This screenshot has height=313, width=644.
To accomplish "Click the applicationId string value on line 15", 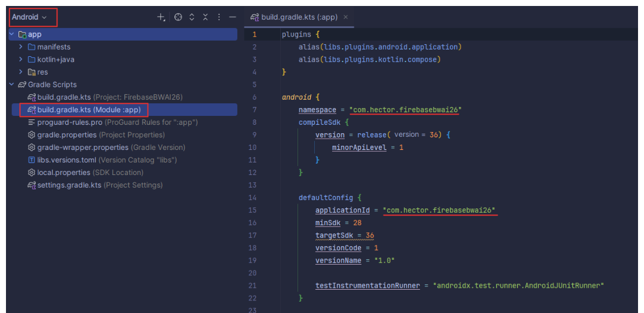I will 440,210.
